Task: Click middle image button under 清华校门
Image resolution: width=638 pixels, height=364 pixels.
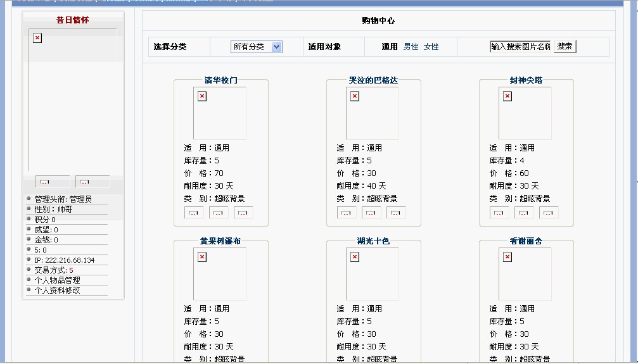Action: point(219,213)
